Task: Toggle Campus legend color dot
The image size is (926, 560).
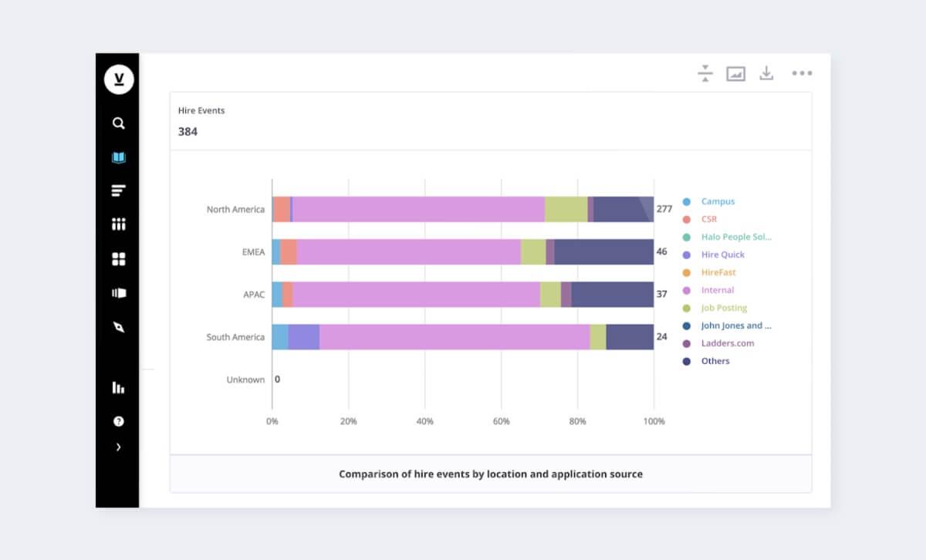Action: tap(687, 202)
